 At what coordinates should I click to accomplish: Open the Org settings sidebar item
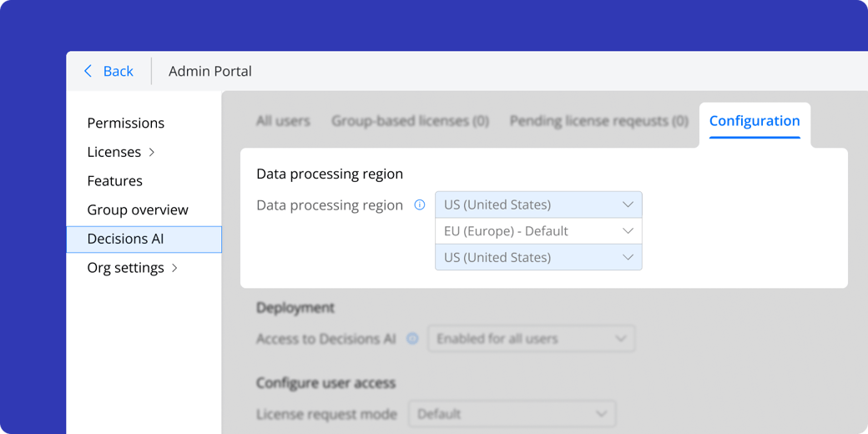click(x=126, y=268)
